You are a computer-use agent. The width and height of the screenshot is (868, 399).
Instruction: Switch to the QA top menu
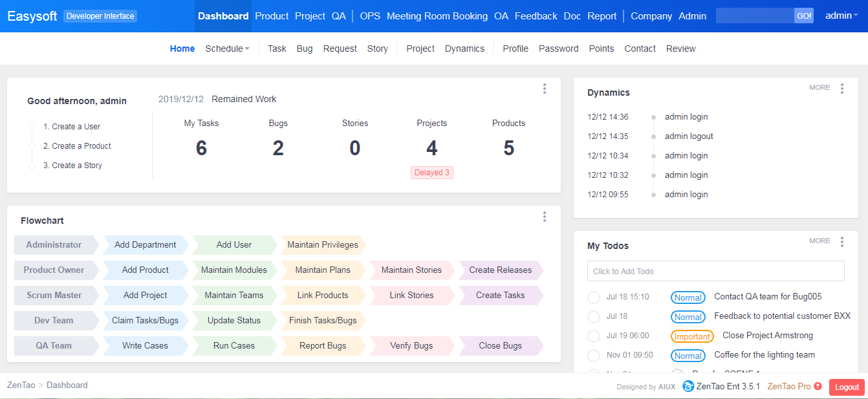click(338, 16)
